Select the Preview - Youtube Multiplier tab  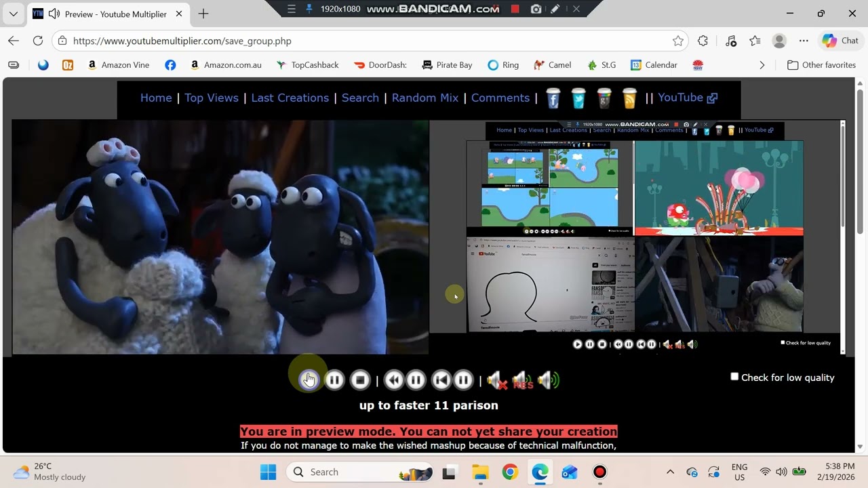(108, 14)
